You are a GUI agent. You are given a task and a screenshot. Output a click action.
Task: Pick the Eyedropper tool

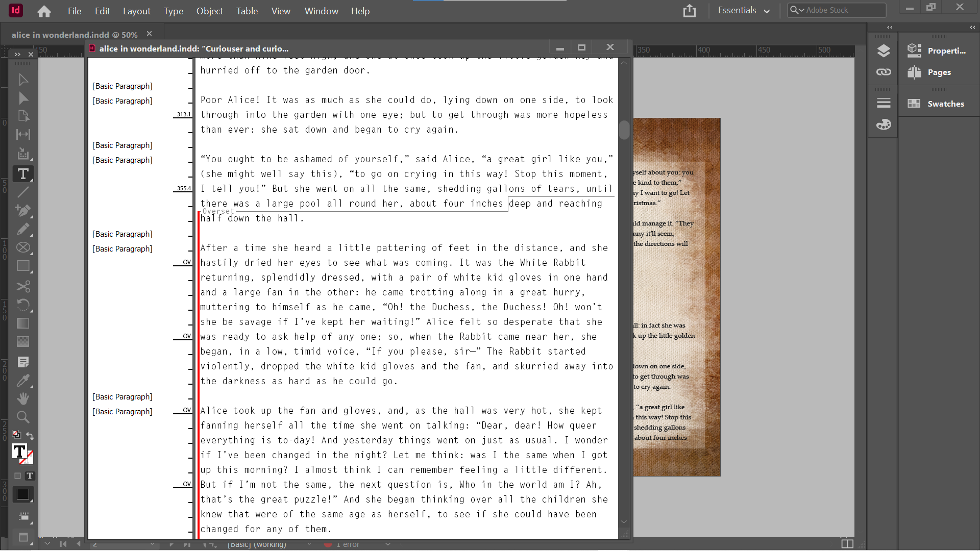point(23,381)
